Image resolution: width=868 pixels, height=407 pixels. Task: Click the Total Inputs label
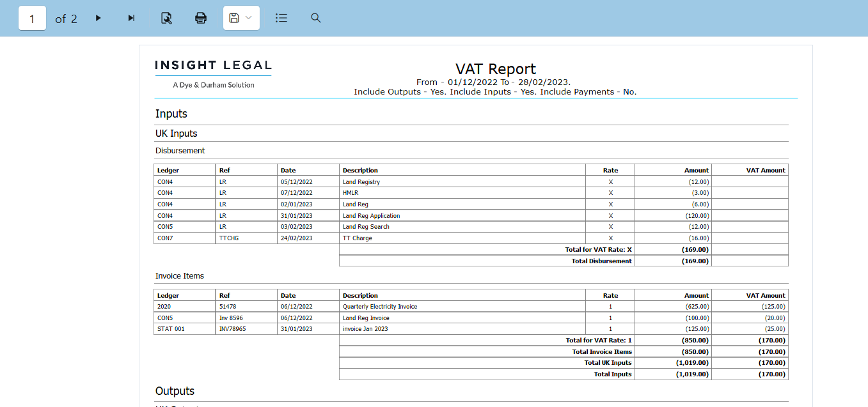tap(613, 374)
